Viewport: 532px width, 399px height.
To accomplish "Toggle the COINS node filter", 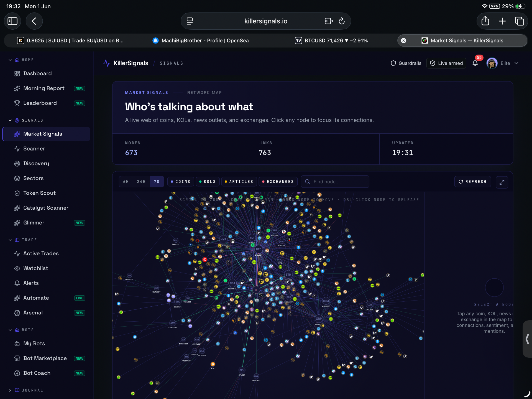I will pos(180,182).
